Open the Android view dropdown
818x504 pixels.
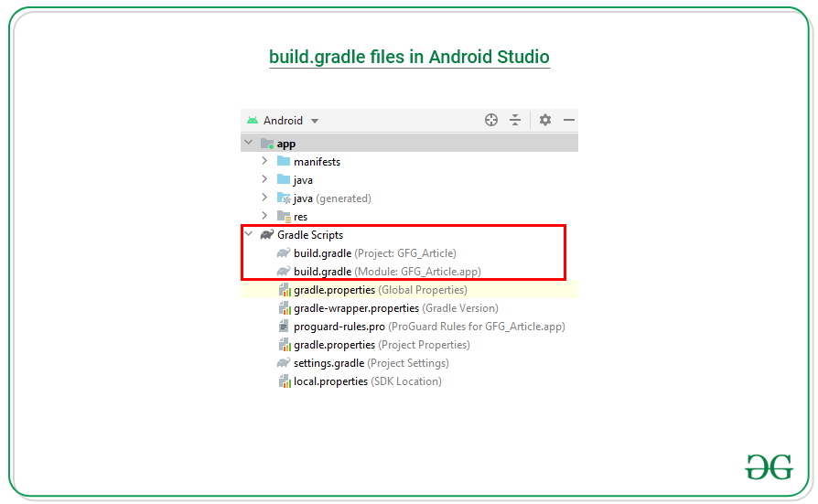tap(315, 121)
